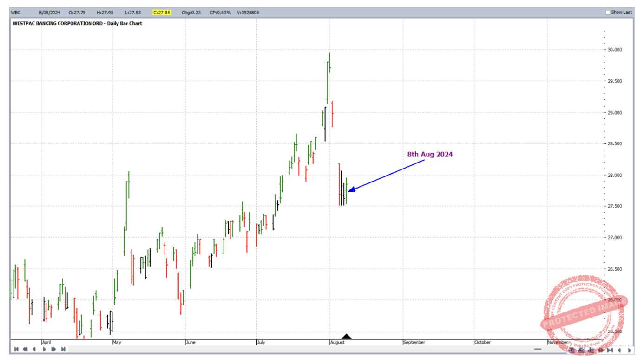Jump to first bar using skip-to-start arrow

tap(16, 349)
